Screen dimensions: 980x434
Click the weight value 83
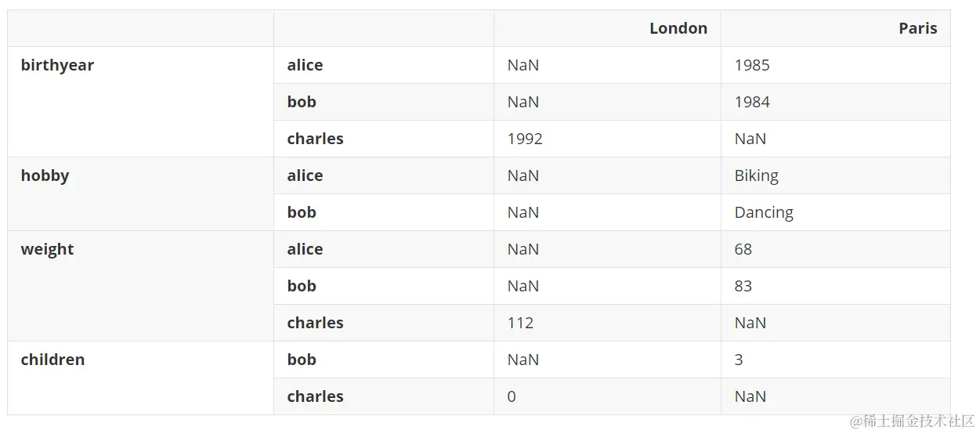(x=743, y=286)
